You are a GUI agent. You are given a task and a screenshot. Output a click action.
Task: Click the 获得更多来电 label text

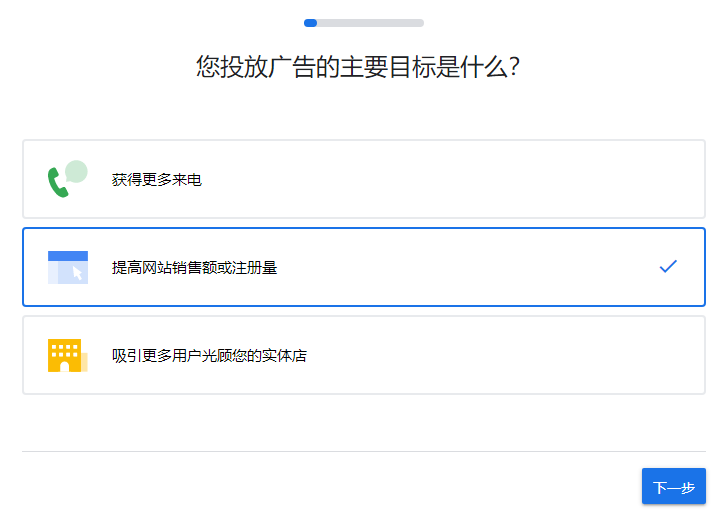click(x=157, y=180)
